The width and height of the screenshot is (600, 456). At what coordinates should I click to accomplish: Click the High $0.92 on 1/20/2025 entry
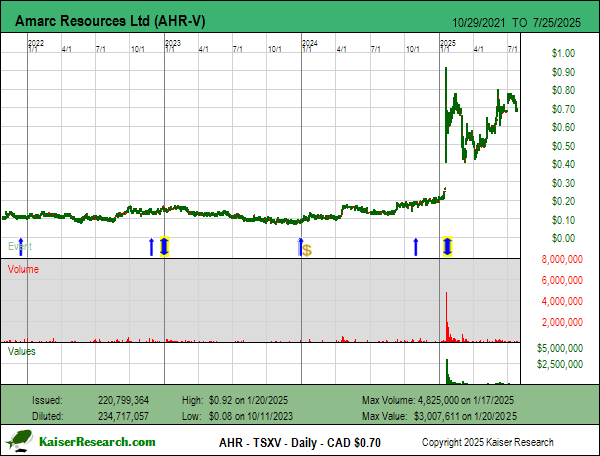235,401
